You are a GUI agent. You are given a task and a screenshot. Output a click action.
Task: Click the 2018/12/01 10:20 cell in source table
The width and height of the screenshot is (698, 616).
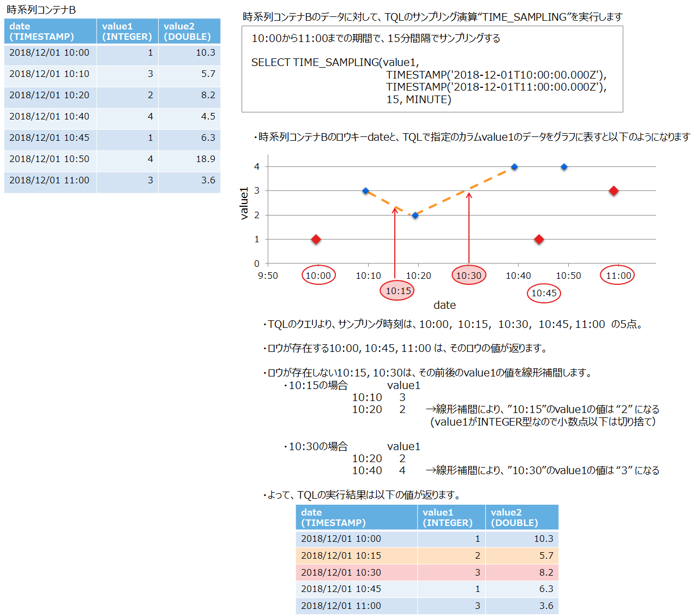pos(50,95)
